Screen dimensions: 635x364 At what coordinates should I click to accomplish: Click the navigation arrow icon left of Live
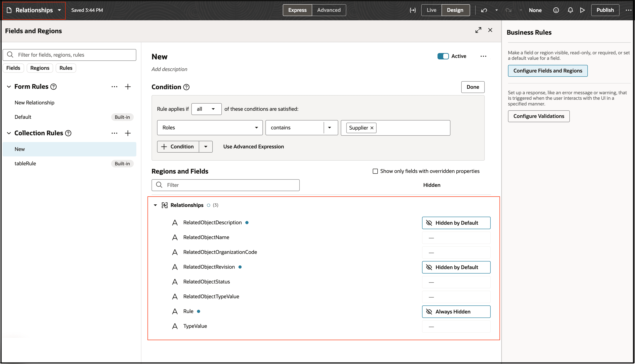coord(413,10)
